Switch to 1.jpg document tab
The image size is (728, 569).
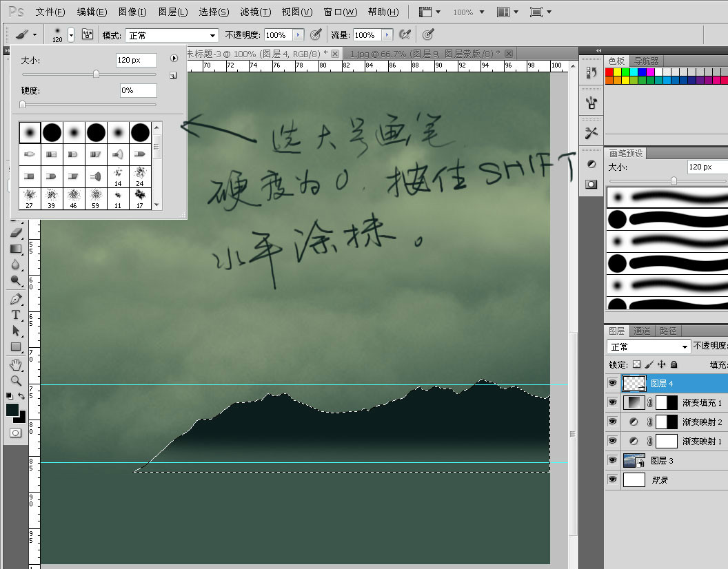[430, 54]
